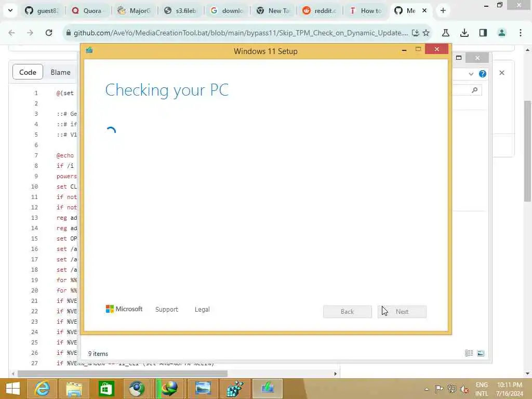The height and width of the screenshot is (399, 532).
Task: Click the page vertical scrollbar thumb
Action: [x=527, y=151]
